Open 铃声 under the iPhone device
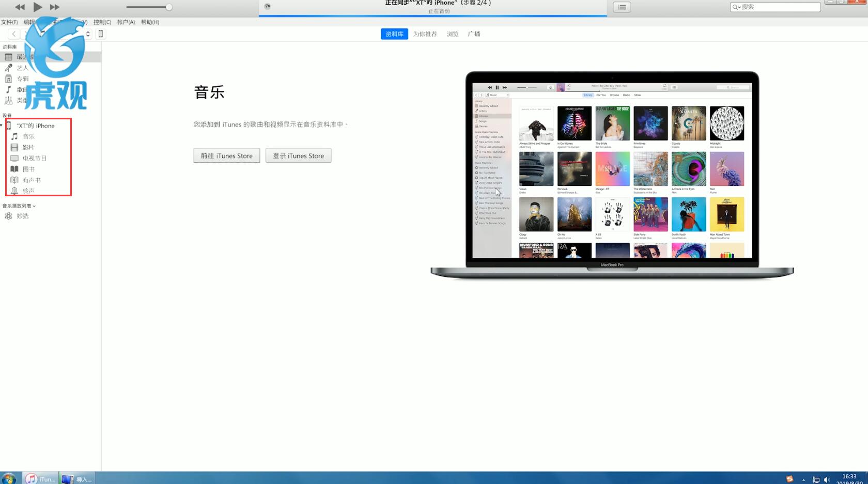Viewport: 868px width, 484px height. (28, 191)
